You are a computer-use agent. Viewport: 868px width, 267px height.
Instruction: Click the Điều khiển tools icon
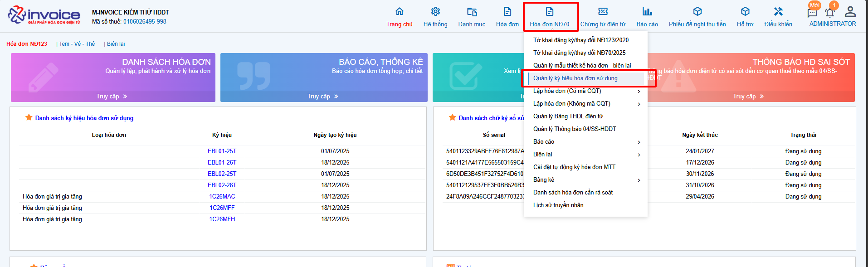pyautogui.click(x=778, y=12)
